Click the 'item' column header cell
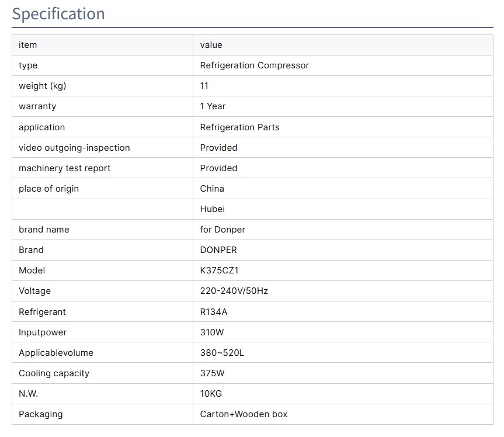The width and height of the screenshot is (504, 437). pos(27,45)
